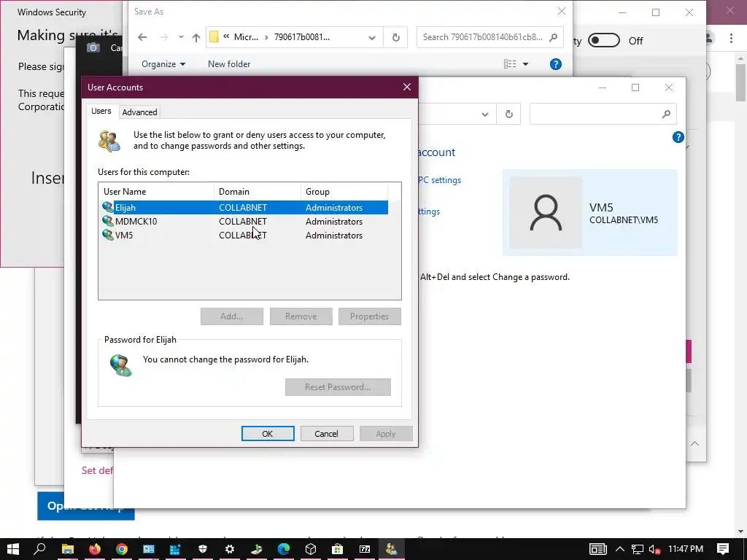Close the User Accounts dialog
Image resolution: width=747 pixels, height=560 pixels.
pyautogui.click(x=407, y=87)
